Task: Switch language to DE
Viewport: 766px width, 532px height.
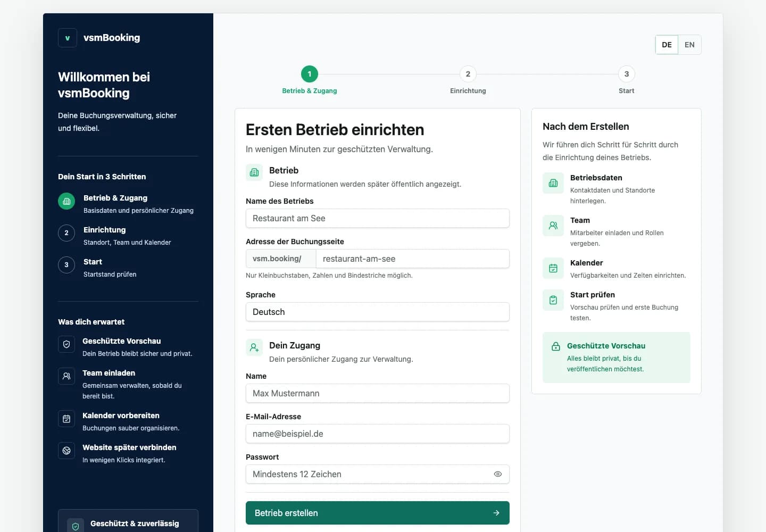Action: (x=667, y=45)
